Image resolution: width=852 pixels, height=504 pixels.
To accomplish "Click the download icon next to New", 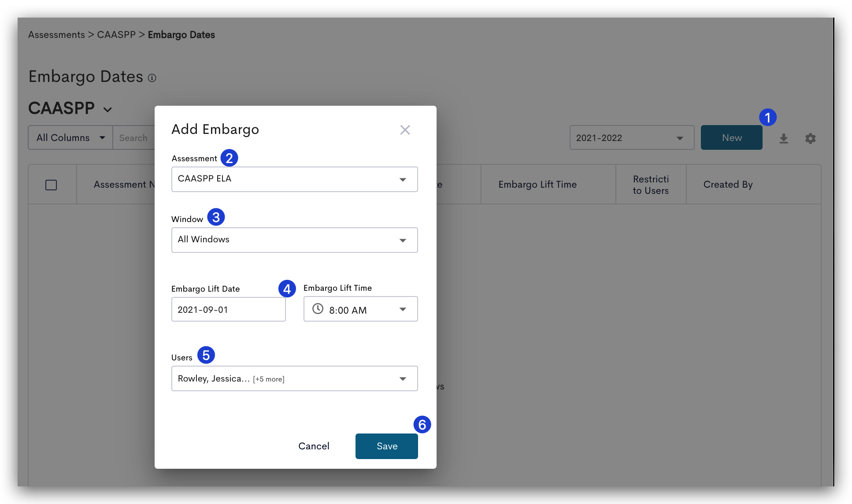I will click(x=783, y=139).
